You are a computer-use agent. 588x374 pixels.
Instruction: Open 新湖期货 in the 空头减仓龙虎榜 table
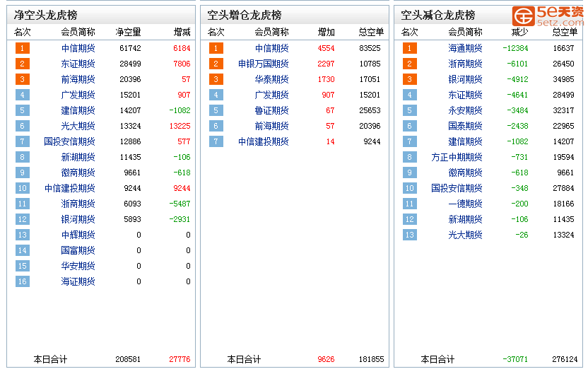click(x=465, y=219)
